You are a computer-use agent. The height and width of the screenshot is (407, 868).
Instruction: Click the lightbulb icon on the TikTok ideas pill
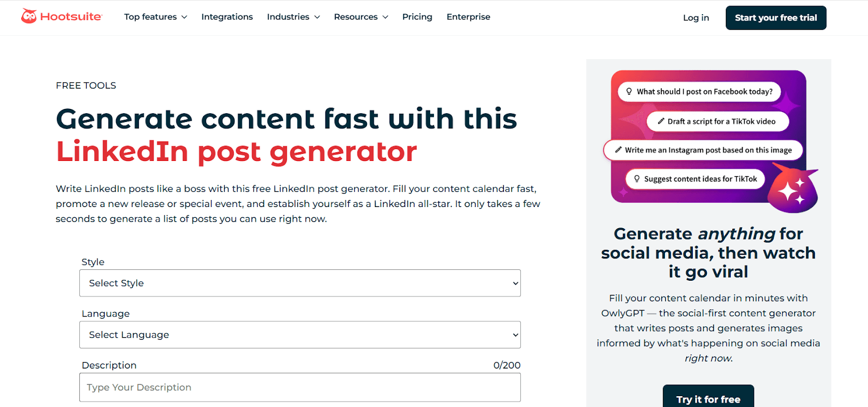click(637, 178)
